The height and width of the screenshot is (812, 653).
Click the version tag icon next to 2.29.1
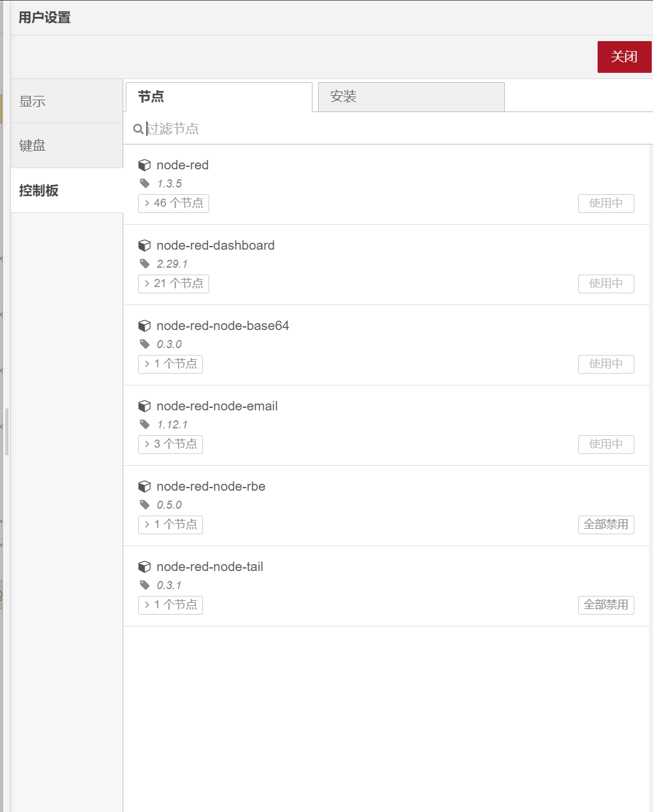(145, 263)
